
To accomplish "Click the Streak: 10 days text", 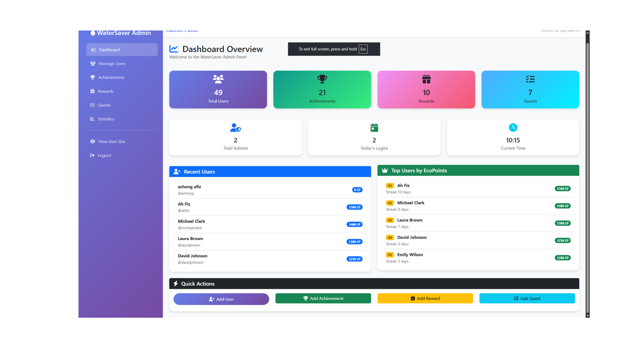I will click(x=398, y=192).
